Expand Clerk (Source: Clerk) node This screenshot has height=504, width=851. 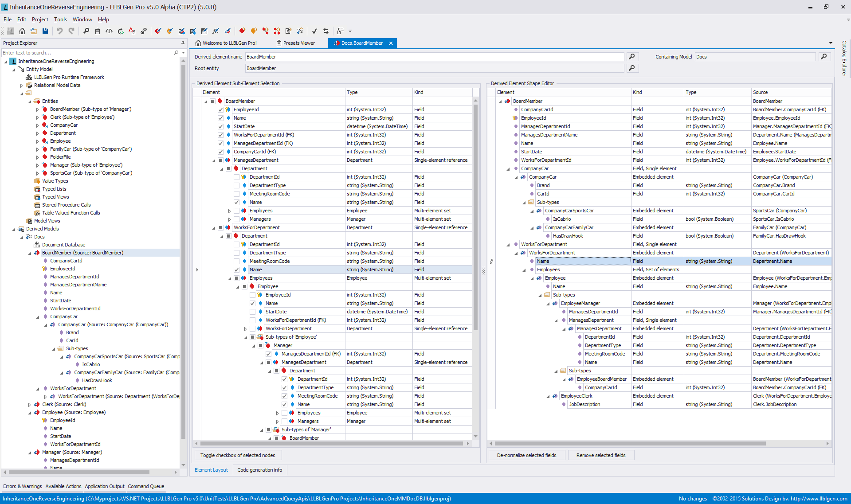click(x=29, y=405)
